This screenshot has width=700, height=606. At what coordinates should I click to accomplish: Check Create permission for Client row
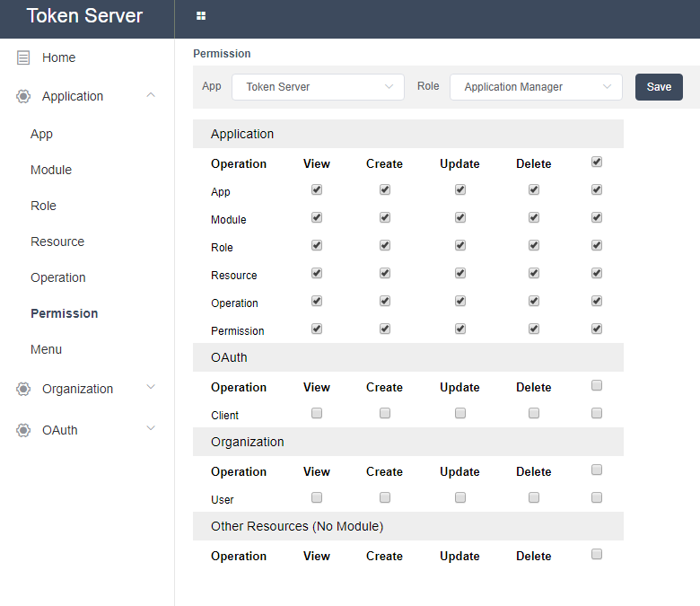coord(385,413)
